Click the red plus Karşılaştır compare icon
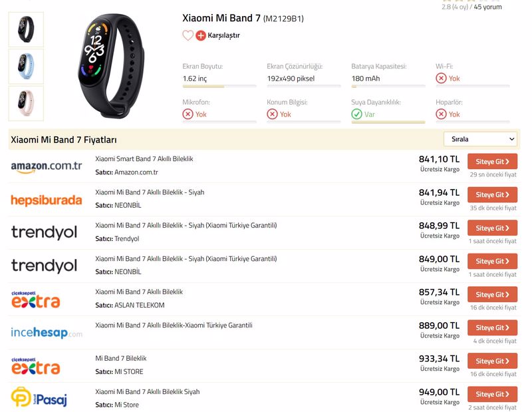Viewport: 532px width, 412px height. pyautogui.click(x=201, y=35)
